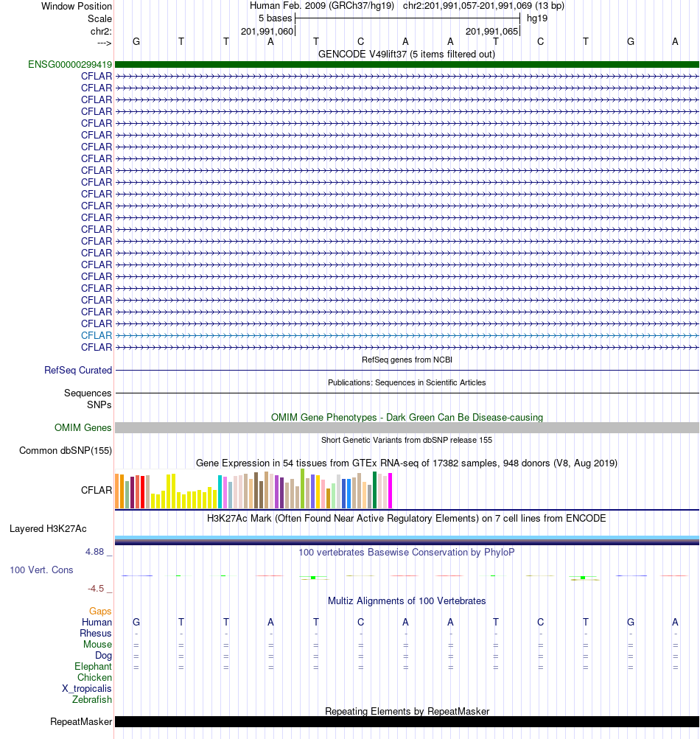Viewport: 700px width, 739px height.
Task: Click the 201,991,060 ruler coordinate
Action: (267, 31)
